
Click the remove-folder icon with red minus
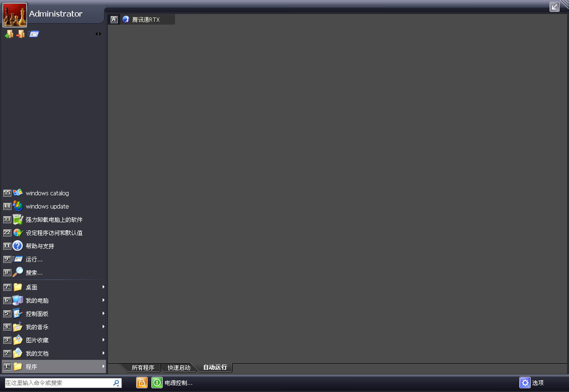click(x=21, y=34)
